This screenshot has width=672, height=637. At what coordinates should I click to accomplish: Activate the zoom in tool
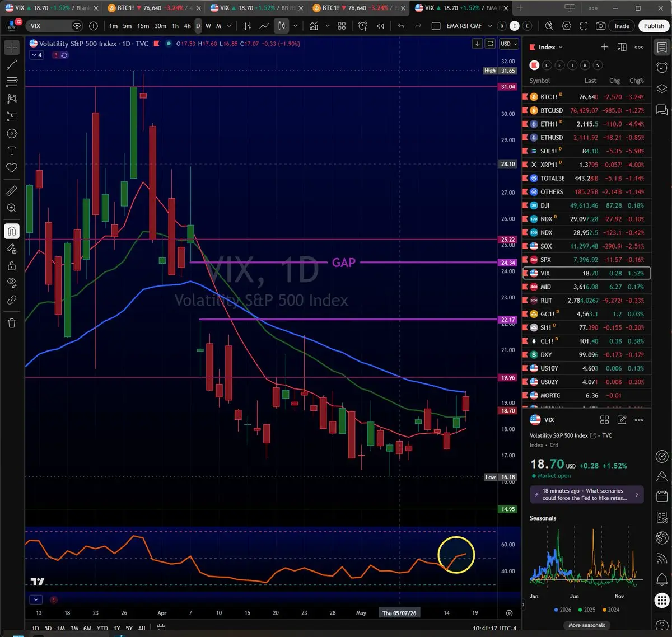pos(12,208)
